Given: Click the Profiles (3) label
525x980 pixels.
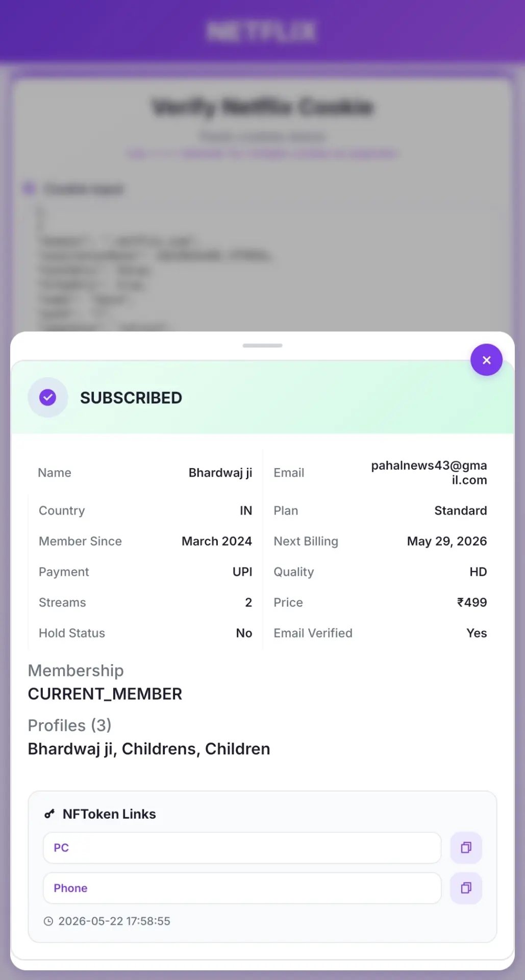Looking at the screenshot, I should coord(69,725).
